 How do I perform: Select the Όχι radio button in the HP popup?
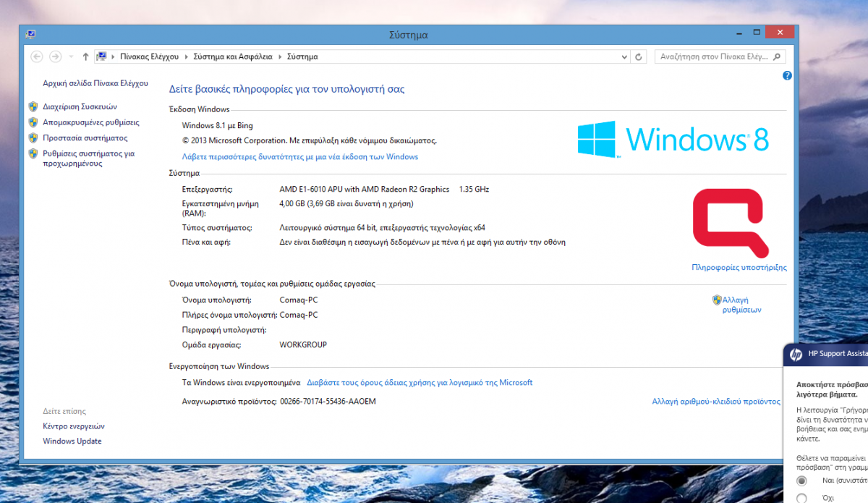click(x=801, y=498)
